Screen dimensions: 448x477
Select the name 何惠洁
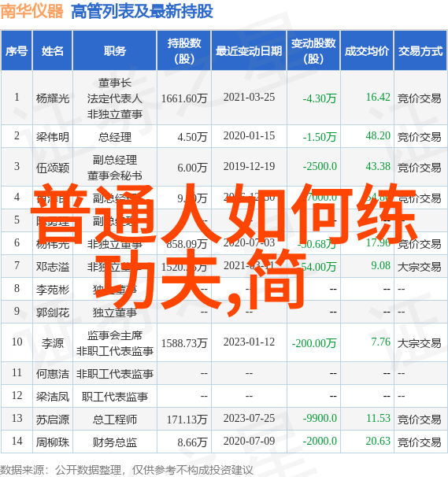(53, 374)
